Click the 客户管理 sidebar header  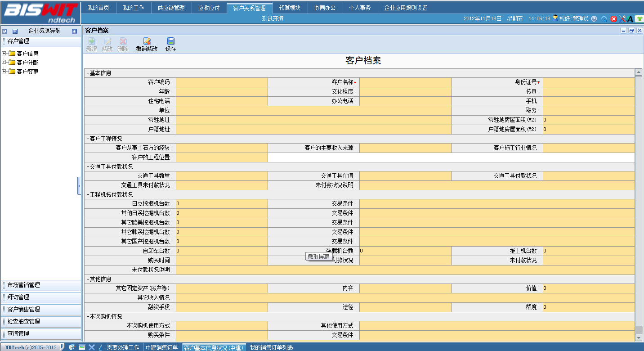[41, 41]
